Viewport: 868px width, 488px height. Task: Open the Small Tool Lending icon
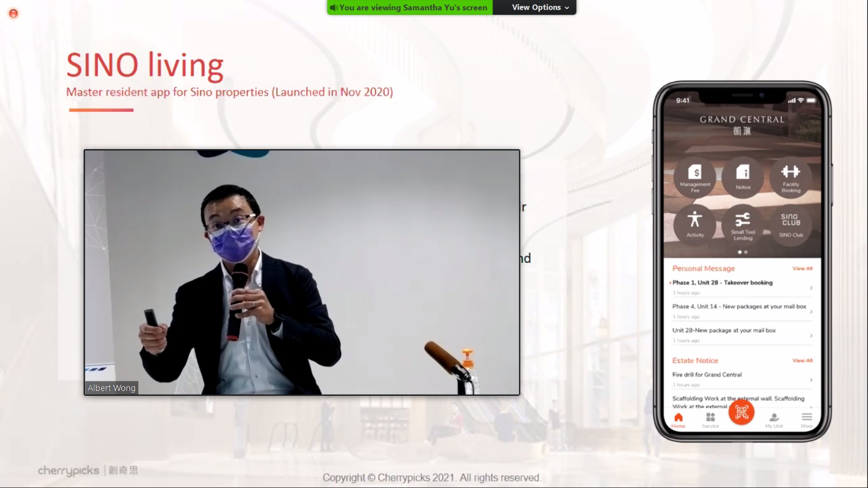(x=743, y=224)
